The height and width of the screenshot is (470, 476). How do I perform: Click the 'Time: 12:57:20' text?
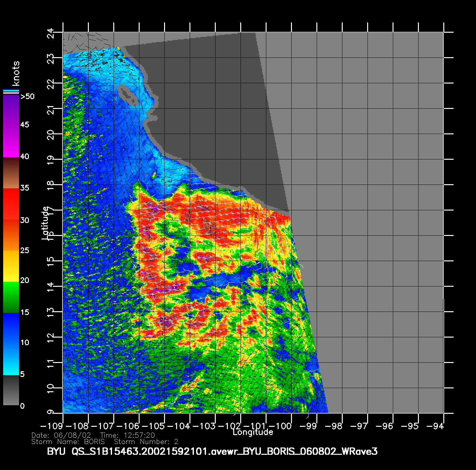pyautogui.click(x=127, y=435)
